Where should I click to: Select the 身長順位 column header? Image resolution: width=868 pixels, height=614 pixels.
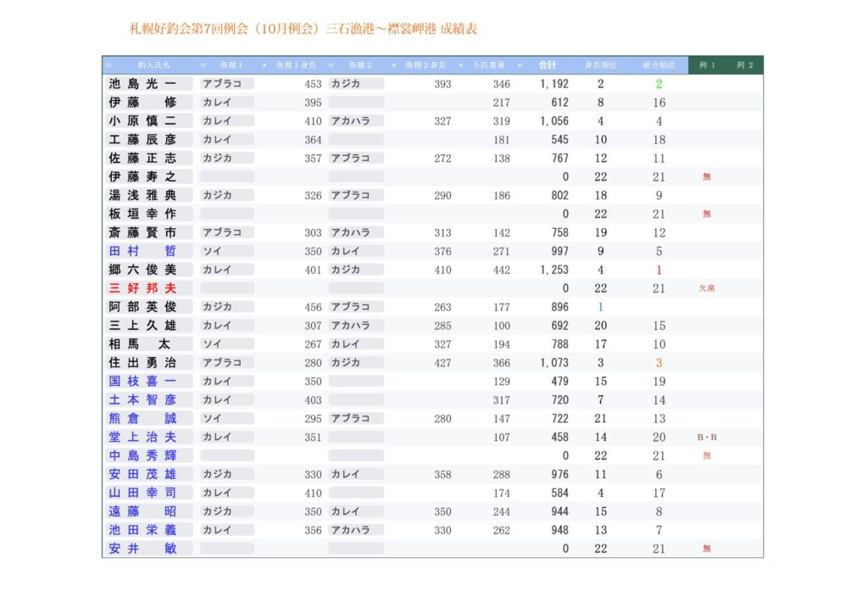(600, 65)
